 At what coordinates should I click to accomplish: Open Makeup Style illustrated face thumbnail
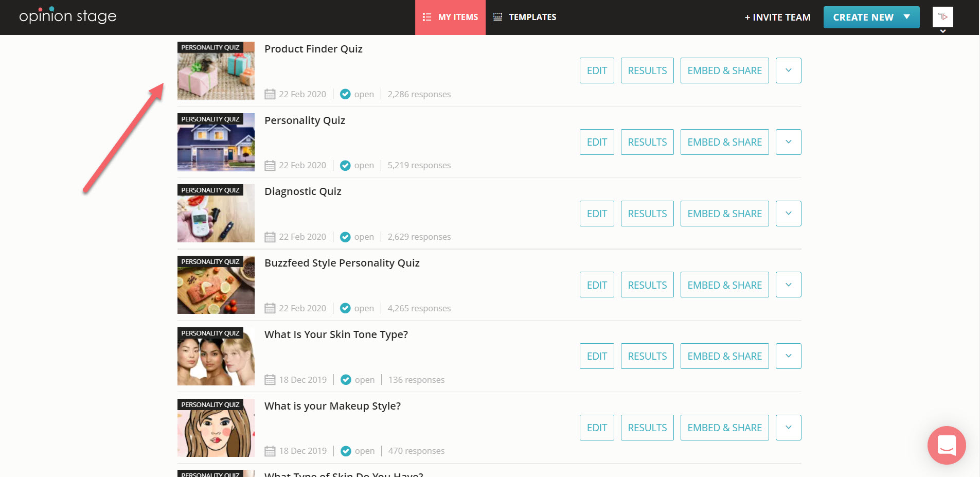tap(216, 428)
